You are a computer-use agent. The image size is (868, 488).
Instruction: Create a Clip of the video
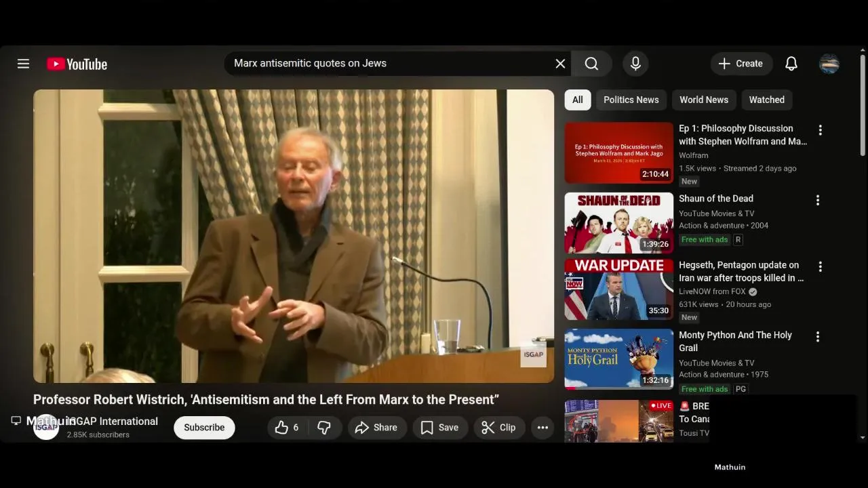coord(498,428)
